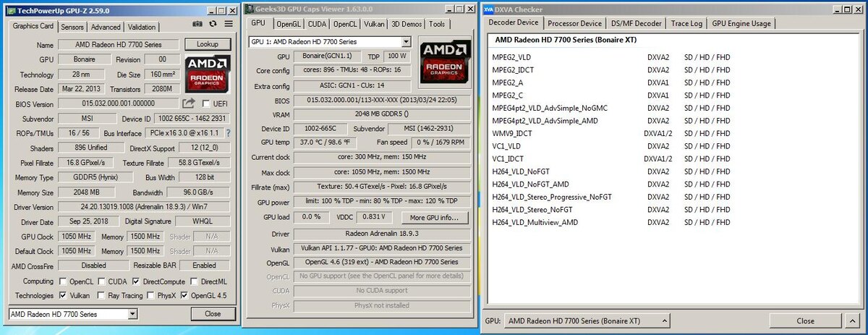Switch to the Processor Device tab
The width and height of the screenshot is (868, 335).
(x=574, y=23)
